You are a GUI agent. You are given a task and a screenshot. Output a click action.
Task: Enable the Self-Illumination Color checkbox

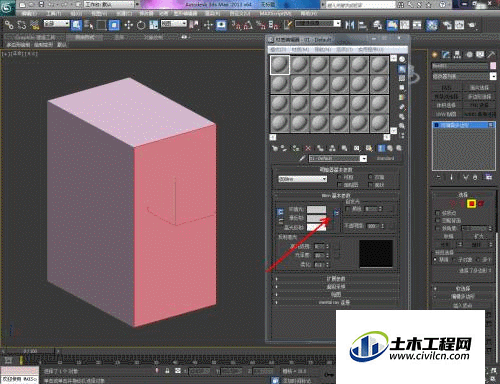pyautogui.click(x=348, y=209)
